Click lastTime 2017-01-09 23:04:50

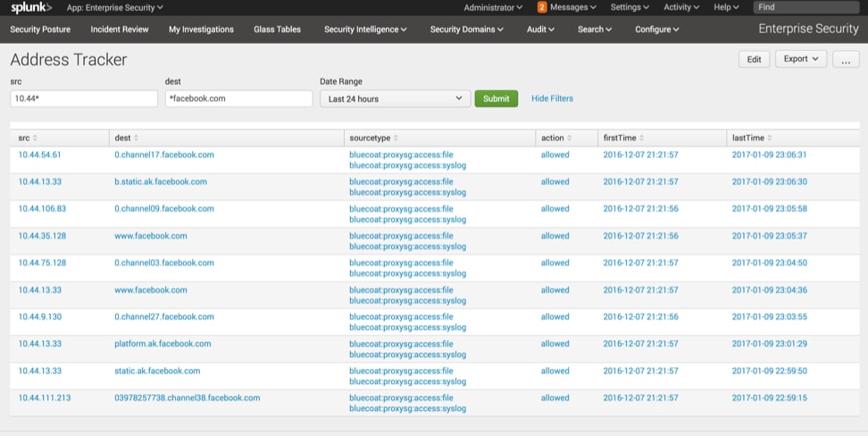pyautogui.click(x=770, y=264)
